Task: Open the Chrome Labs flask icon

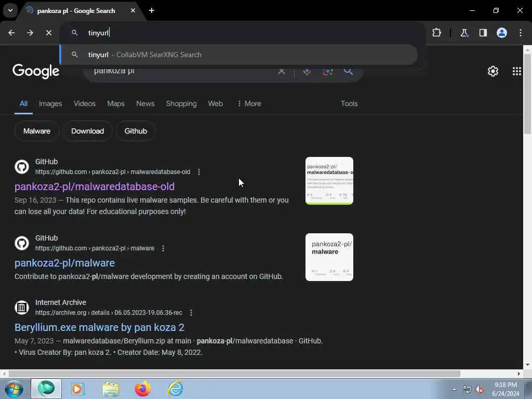Action: coord(464,33)
